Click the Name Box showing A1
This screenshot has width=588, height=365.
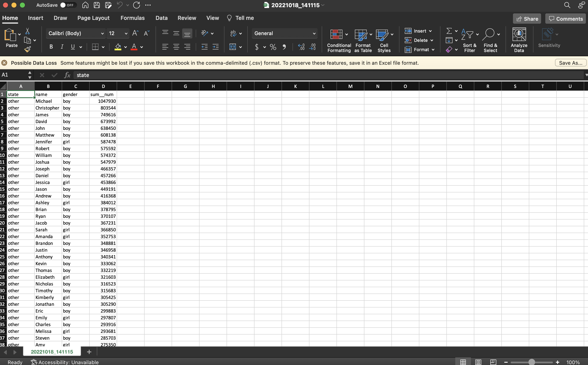pyautogui.click(x=12, y=75)
